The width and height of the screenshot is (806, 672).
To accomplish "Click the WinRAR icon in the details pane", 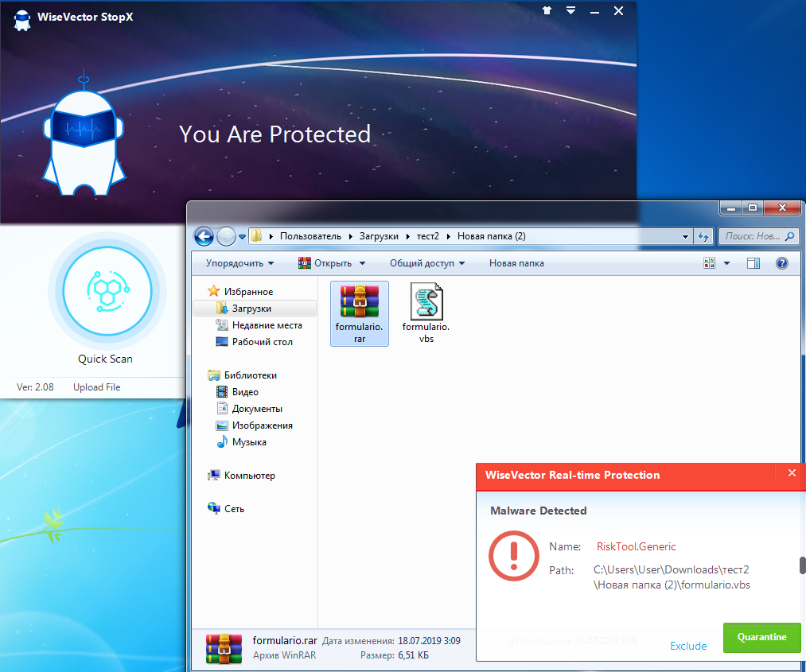I will click(x=224, y=649).
